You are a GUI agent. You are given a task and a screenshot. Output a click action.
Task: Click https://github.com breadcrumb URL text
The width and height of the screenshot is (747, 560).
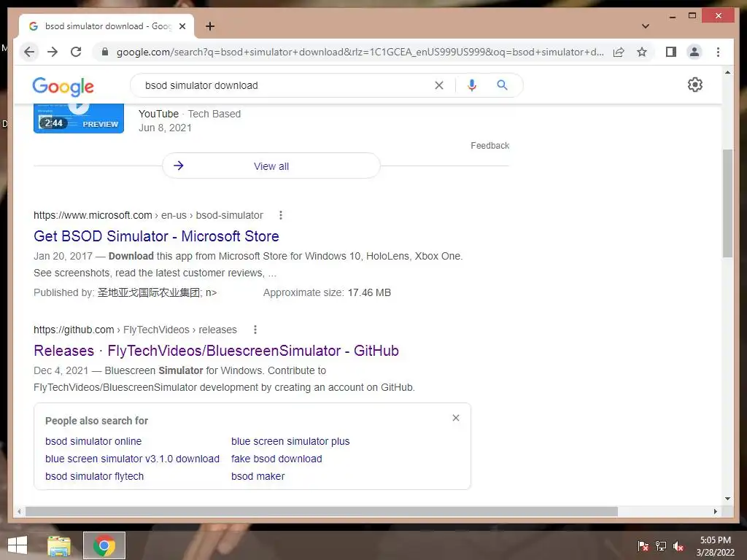pyautogui.click(x=74, y=330)
